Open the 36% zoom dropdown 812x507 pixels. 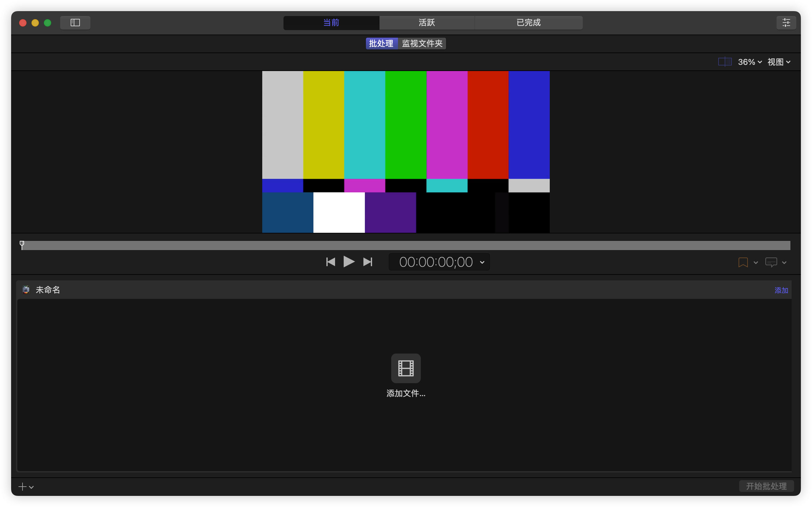coord(750,62)
